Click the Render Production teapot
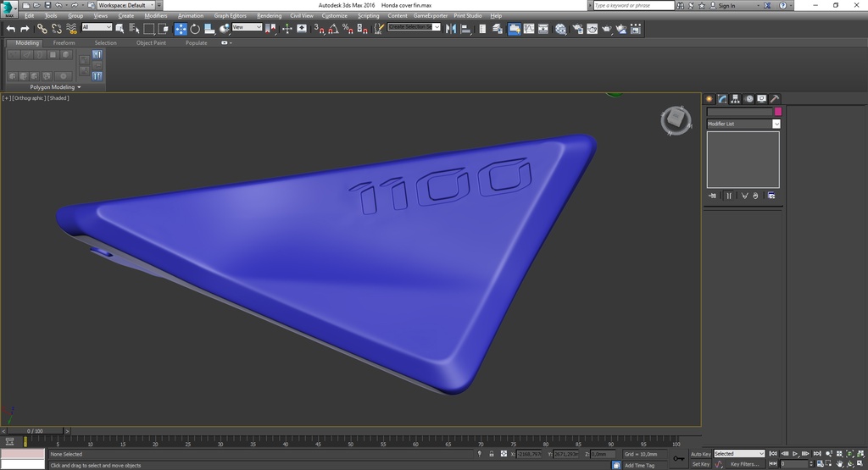Viewport: 868px width, 470px height. pyautogui.click(x=607, y=29)
